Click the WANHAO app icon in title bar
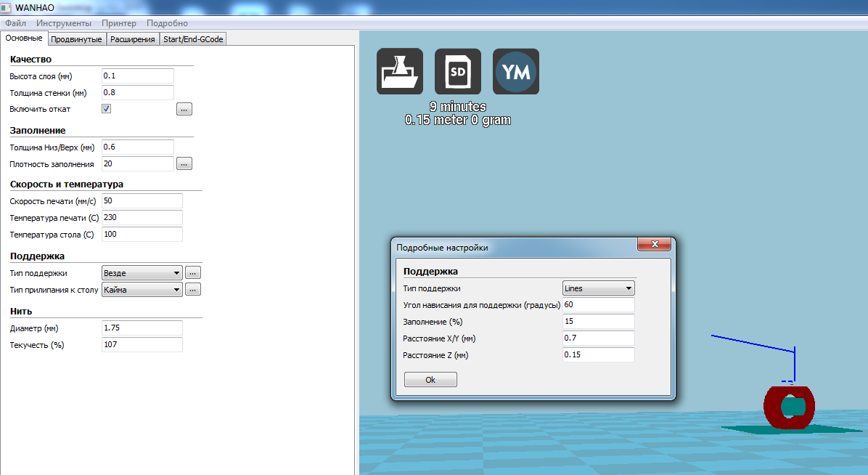The image size is (868, 475). pos(7,7)
